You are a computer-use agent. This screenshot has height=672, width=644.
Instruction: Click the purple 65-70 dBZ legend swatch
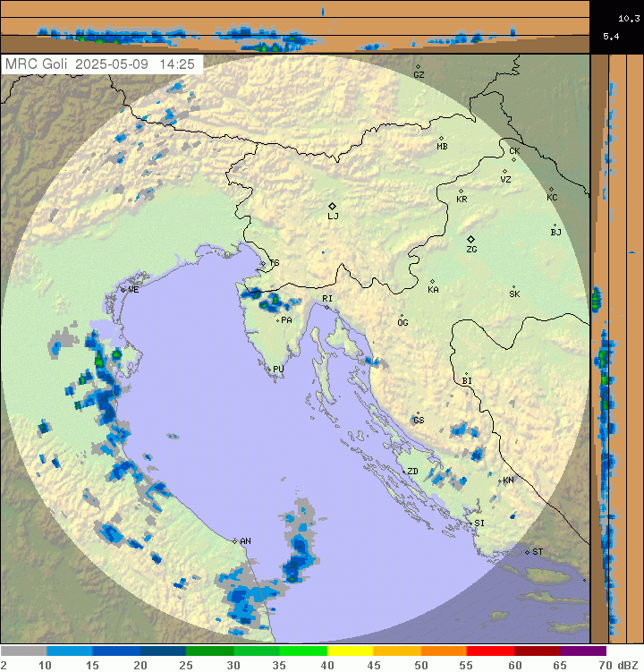point(583,651)
